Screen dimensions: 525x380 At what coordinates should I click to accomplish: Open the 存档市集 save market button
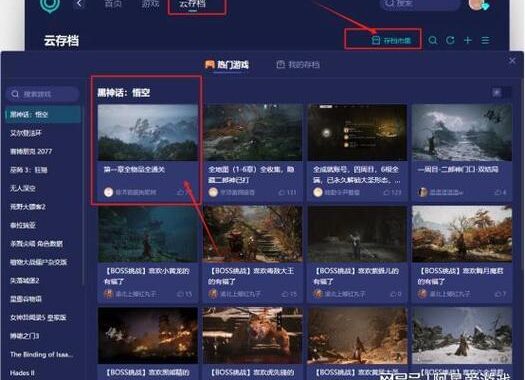(391, 41)
